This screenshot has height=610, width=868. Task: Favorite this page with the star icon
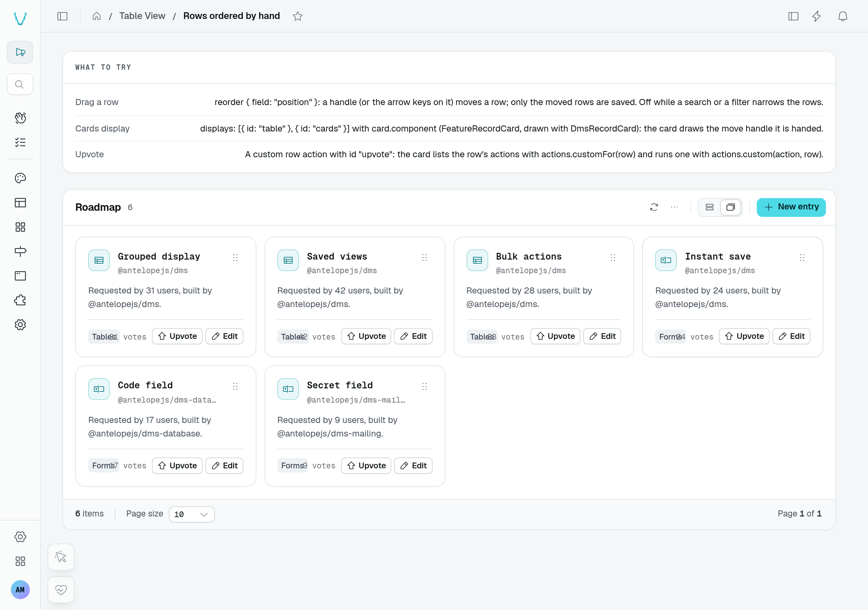coord(297,16)
